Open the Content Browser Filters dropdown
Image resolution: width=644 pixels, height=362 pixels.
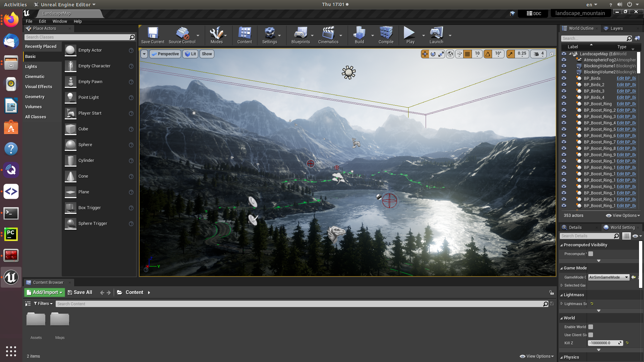point(43,304)
